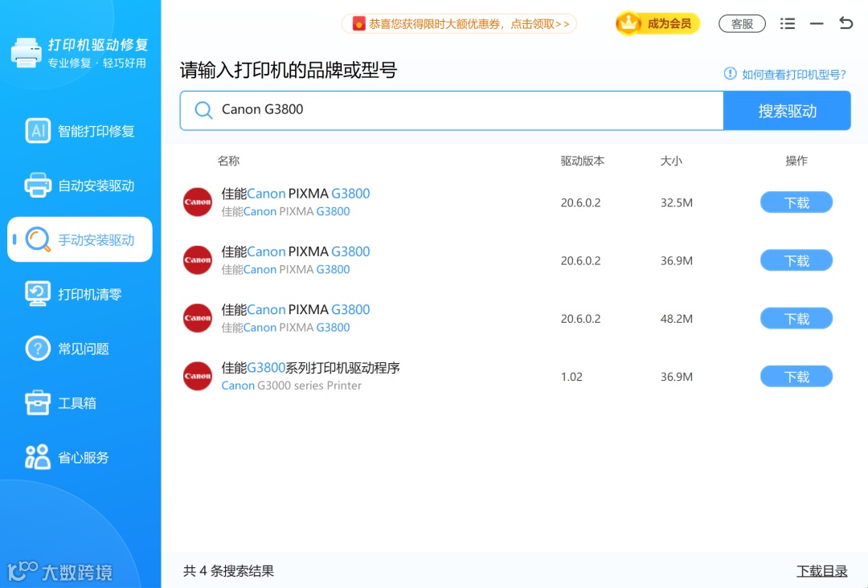Click the 搜索驱动 search button
The width and height of the screenshot is (868, 588).
(x=787, y=111)
